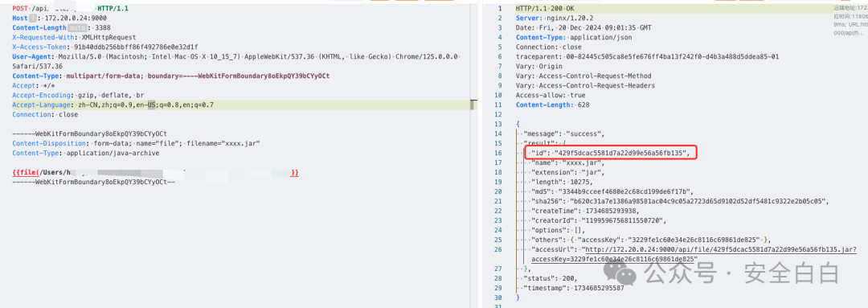Viewport: 868px width, 308px height.
Task: Click the Accept-Encoding gzip, deflate, br line
Action: point(78,95)
